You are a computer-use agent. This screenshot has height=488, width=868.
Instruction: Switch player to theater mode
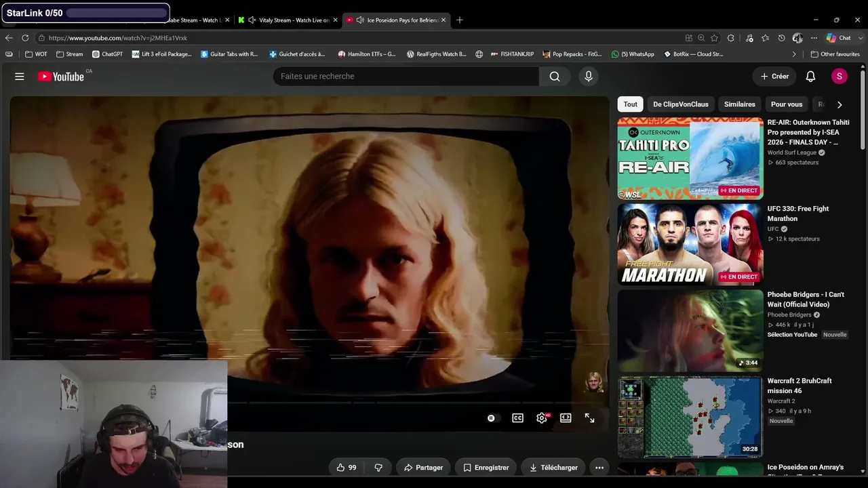point(566,418)
